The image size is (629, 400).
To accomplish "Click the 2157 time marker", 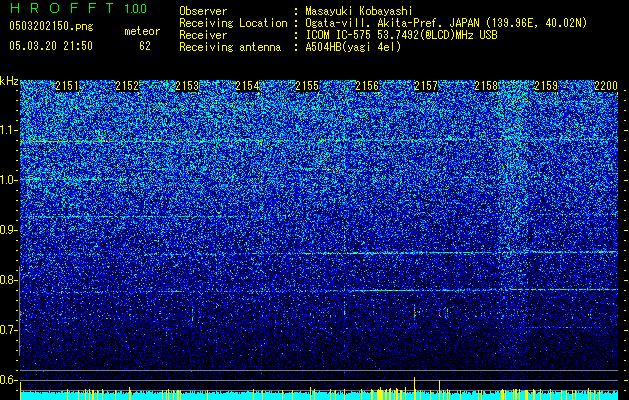I will (426, 86).
